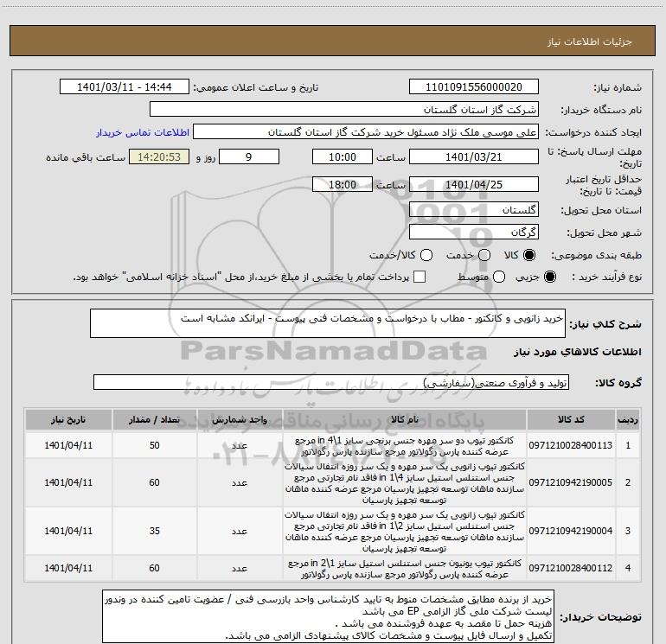The height and width of the screenshot is (644, 666).
Task: Click the توضیحات خریدار notes box
Action: 328,616
